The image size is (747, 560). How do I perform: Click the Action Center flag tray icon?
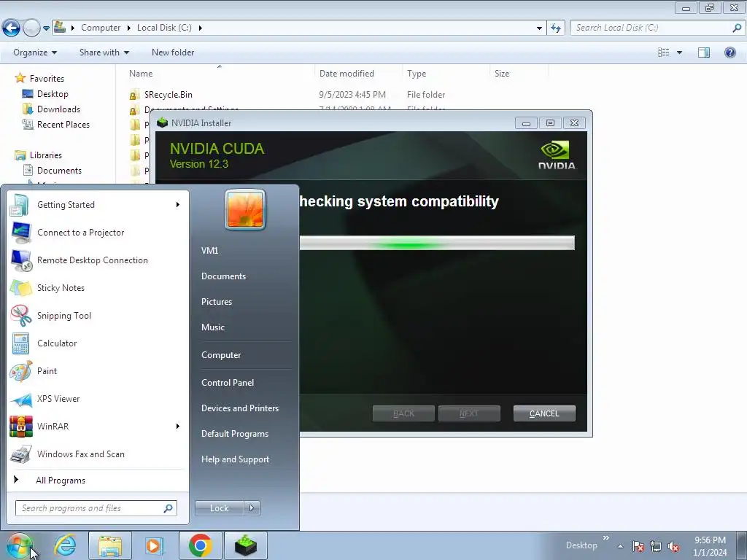click(x=638, y=546)
